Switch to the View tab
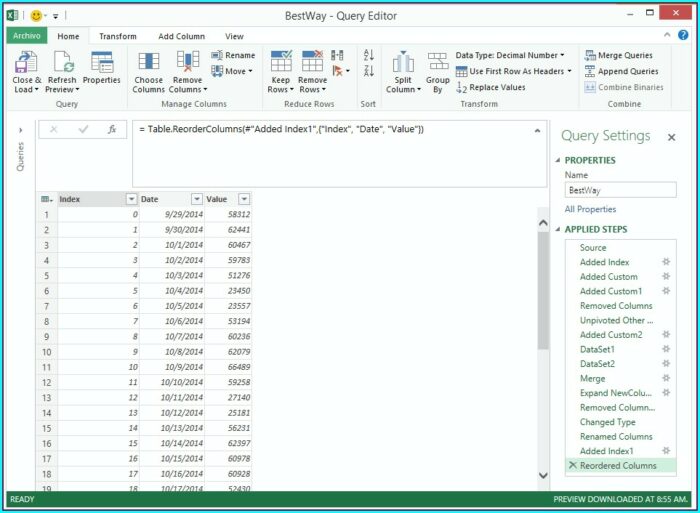 pos(234,36)
